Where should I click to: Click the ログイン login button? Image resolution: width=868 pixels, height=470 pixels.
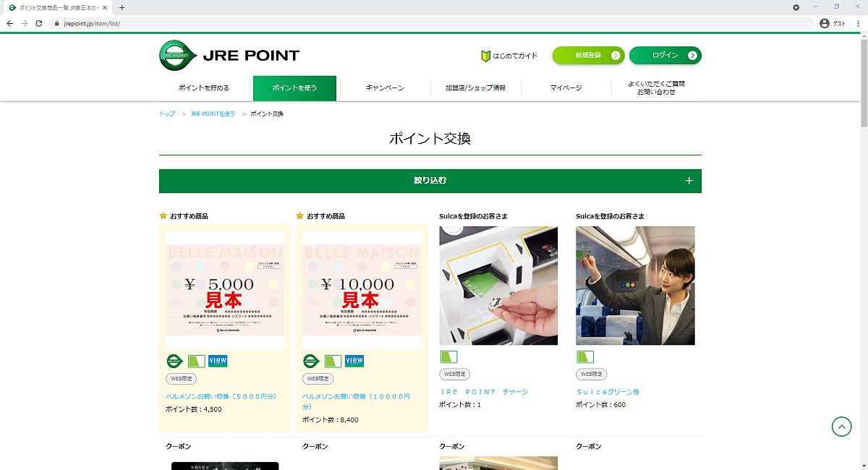pyautogui.click(x=665, y=55)
